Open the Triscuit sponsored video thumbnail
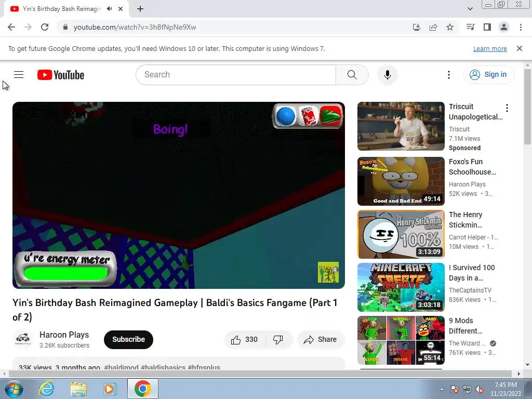This screenshot has width=532, height=399. click(401, 126)
